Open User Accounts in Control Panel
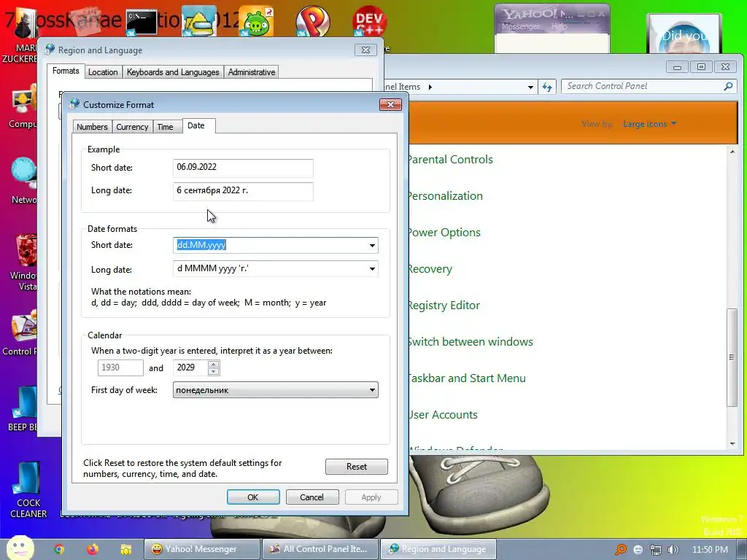 point(443,415)
